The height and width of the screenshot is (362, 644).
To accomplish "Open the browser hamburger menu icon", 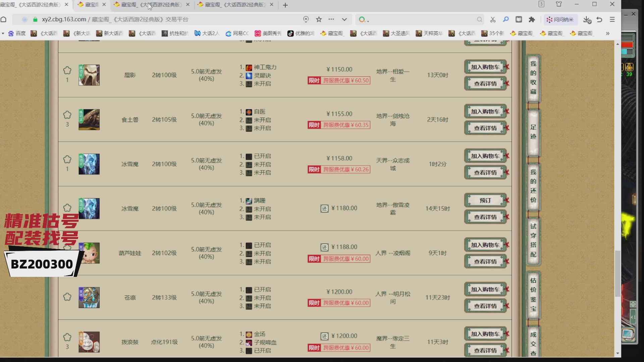I will (x=612, y=19).
